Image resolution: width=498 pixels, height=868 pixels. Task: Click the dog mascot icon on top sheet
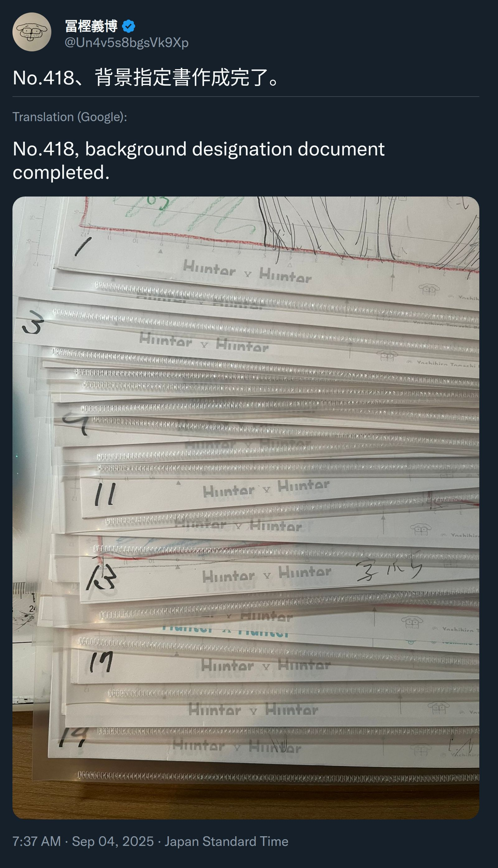click(x=429, y=289)
